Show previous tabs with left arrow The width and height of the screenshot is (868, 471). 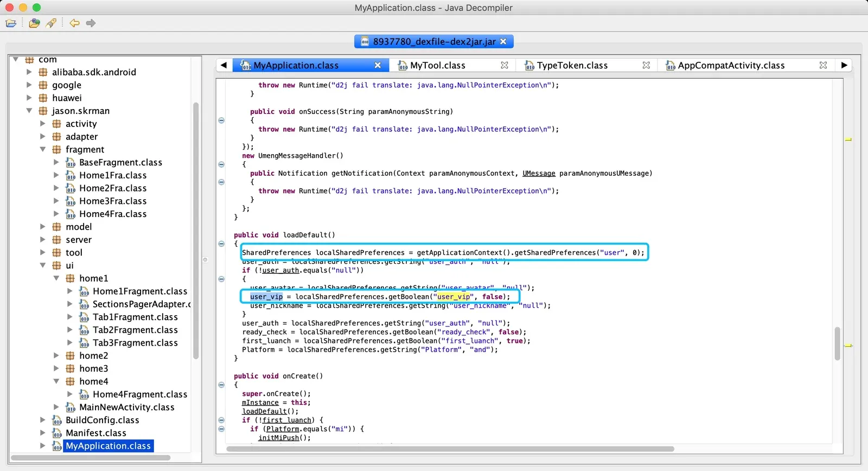pyautogui.click(x=224, y=65)
